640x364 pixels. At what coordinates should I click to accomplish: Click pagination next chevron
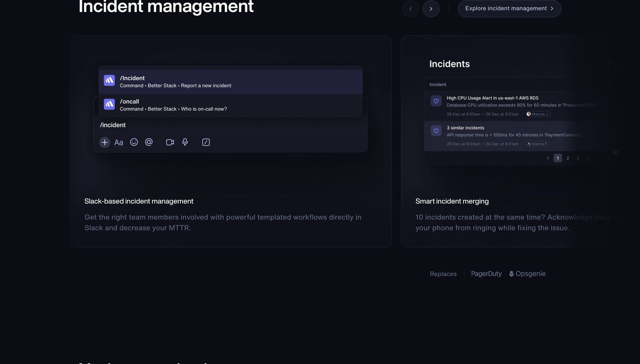click(588, 158)
